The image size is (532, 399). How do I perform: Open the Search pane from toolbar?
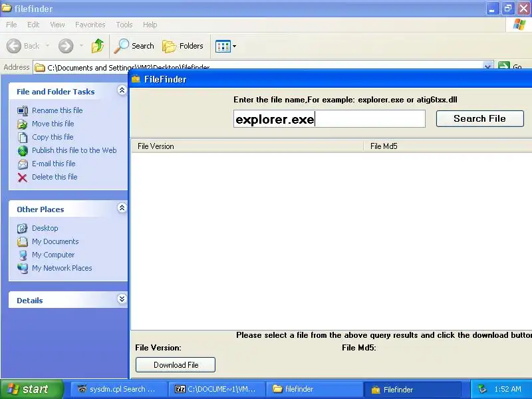(x=134, y=46)
